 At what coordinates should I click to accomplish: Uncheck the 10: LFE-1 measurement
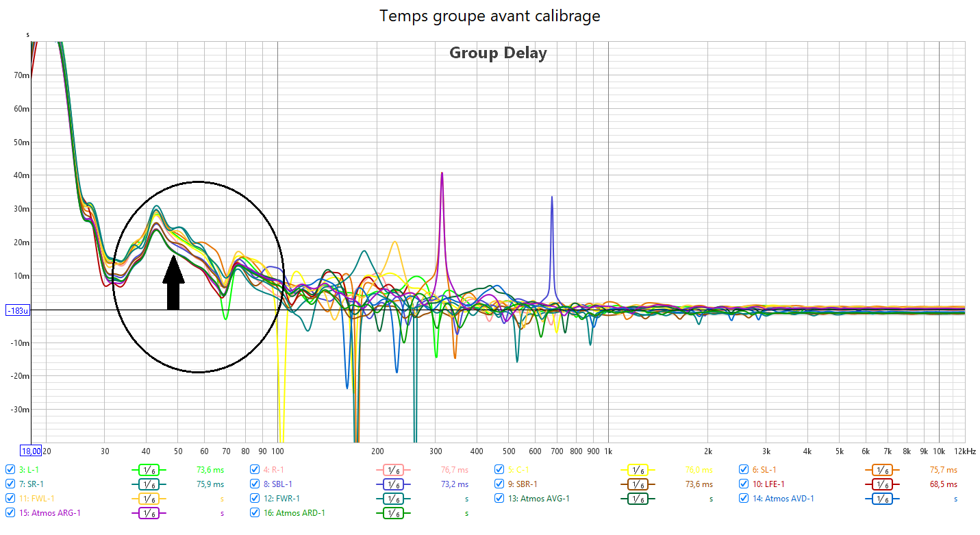pos(744,484)
